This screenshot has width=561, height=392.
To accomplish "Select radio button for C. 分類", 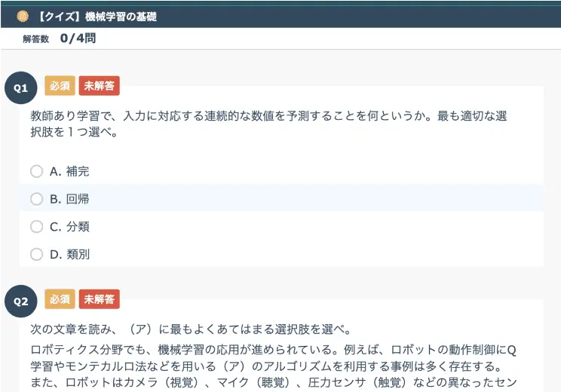I will (36, 226).
